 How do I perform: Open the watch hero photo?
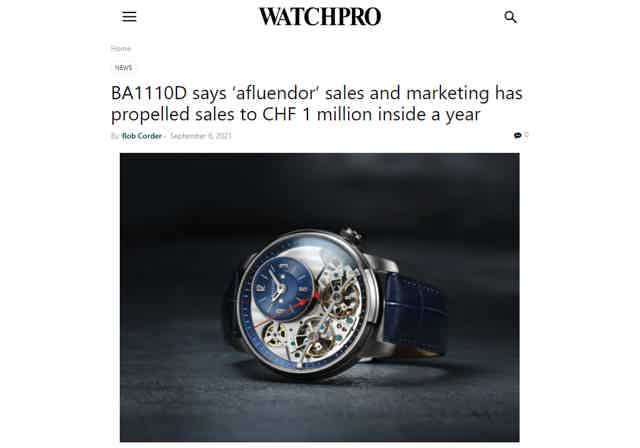[x=320, y=297]
